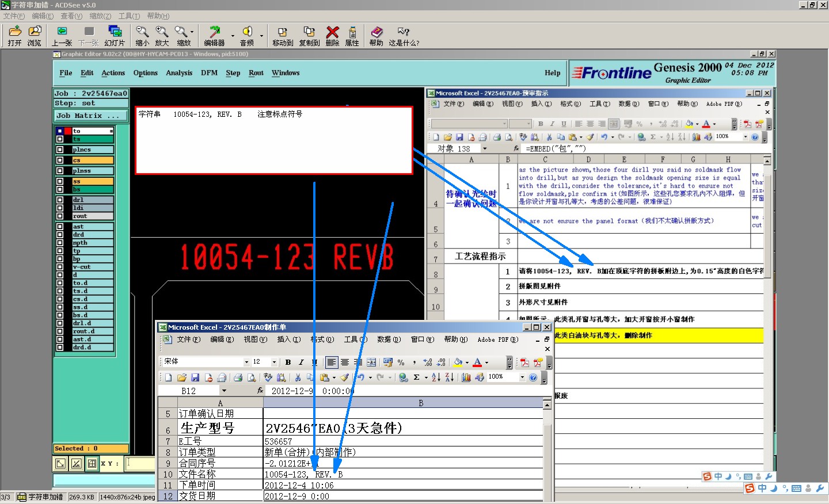
Task: Open font color dropdown in 预审指示 Excel
Action: click(x=714, y=124)
